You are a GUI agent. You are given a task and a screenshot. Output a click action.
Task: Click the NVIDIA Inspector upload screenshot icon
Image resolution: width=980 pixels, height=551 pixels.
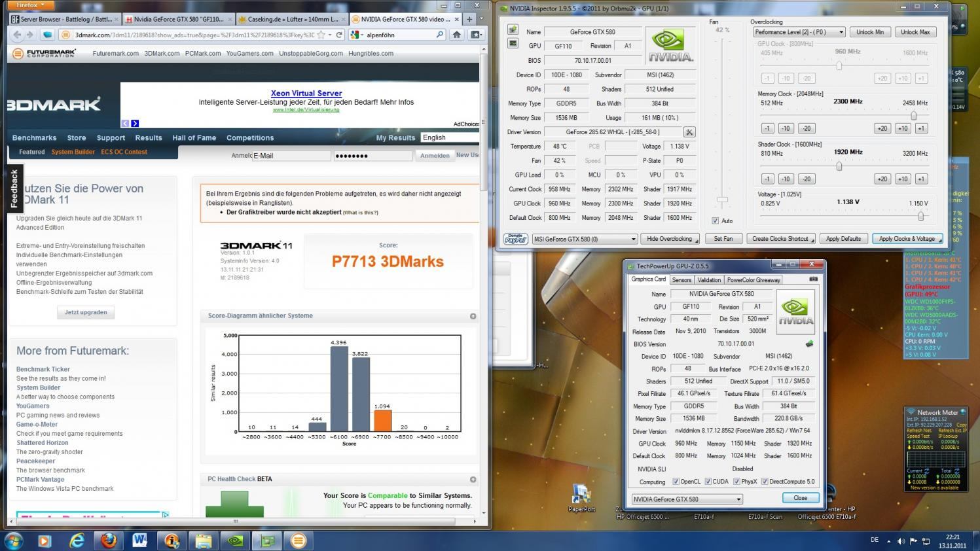pyautogui.click(x=513, y=30)
